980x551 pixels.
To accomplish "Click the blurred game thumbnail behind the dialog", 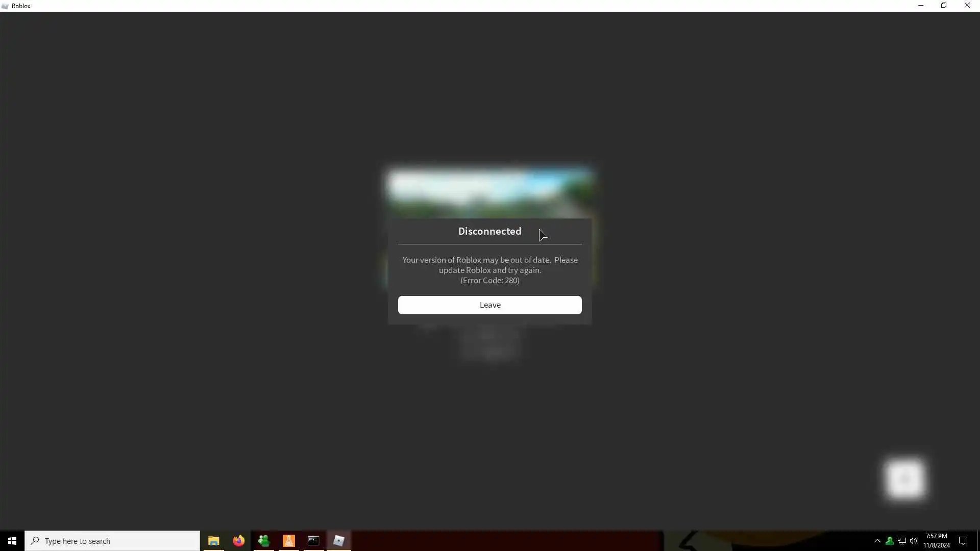I will [x=490, y=193].
